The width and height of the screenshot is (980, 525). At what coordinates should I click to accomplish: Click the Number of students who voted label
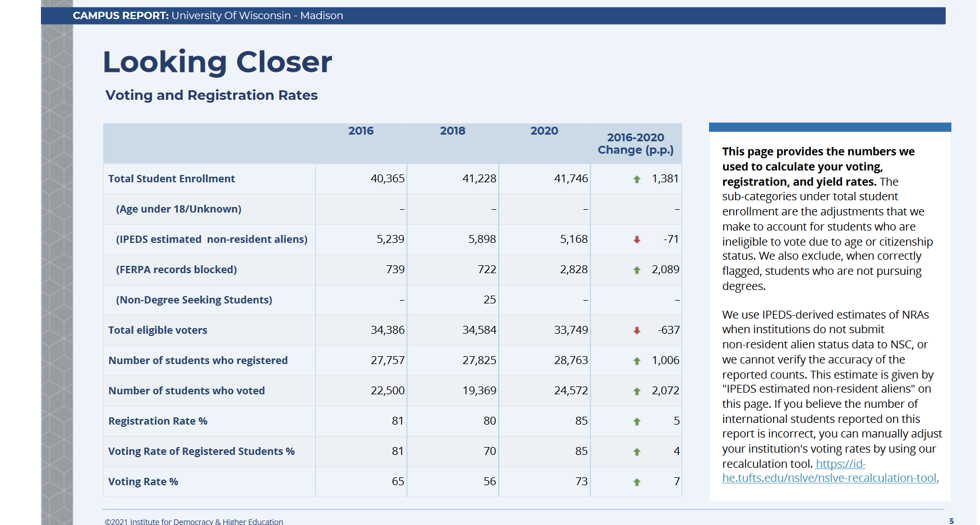[x=186, y=390]
